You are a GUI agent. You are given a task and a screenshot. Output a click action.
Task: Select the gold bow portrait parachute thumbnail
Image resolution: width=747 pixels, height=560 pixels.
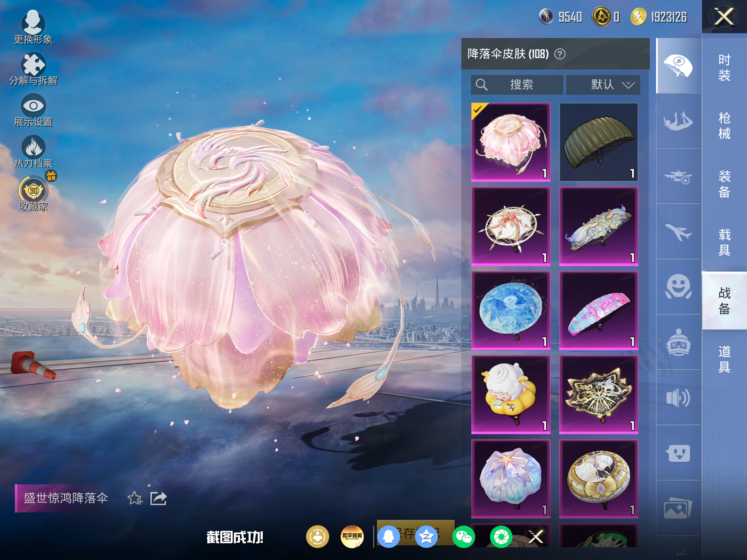click(599, 479)
